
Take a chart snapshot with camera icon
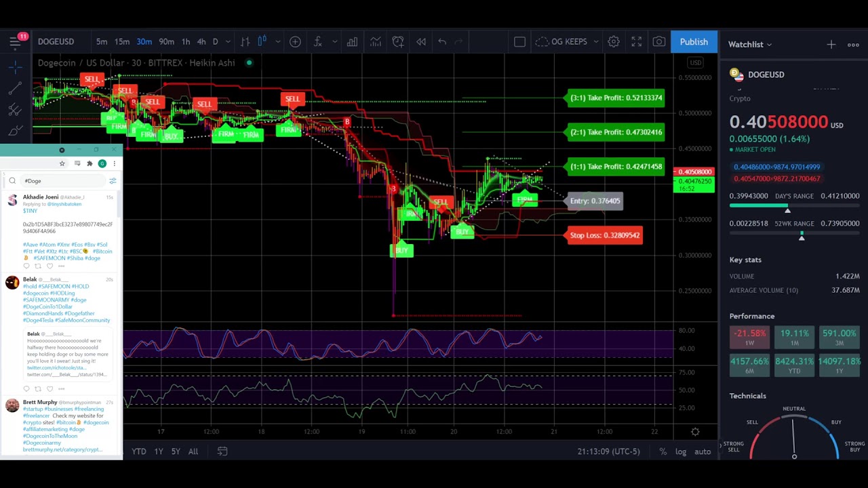click(x=659, y=42)
